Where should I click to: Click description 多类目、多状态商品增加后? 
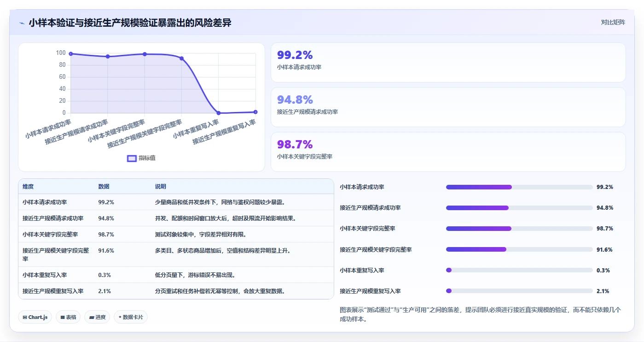click(x=223, y=251)
